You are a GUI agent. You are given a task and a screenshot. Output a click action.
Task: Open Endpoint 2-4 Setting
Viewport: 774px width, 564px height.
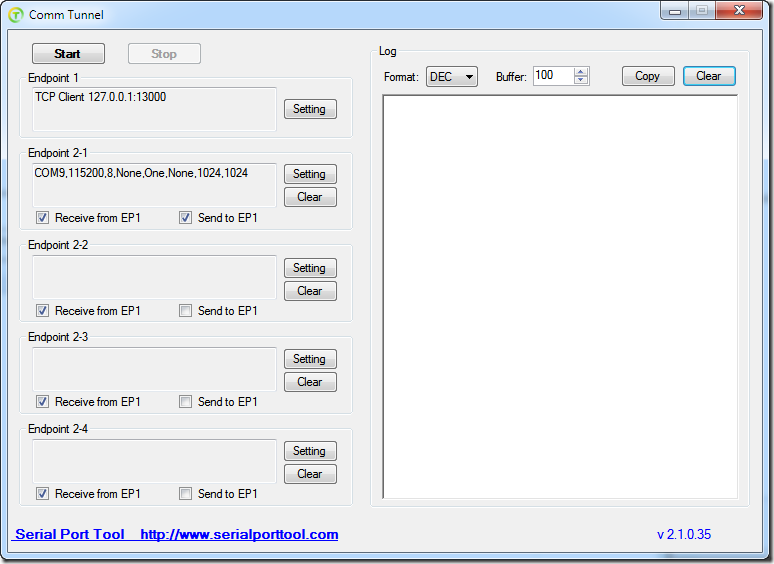pos(310,451)
